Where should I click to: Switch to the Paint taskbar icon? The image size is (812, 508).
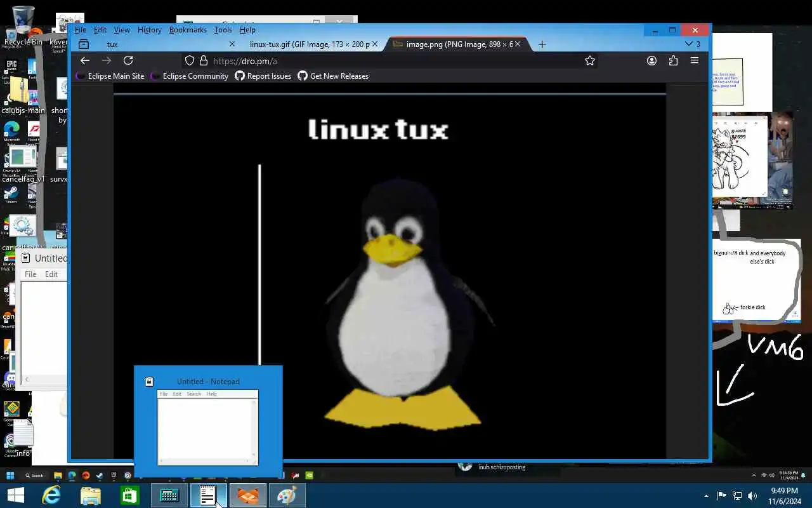287,495
